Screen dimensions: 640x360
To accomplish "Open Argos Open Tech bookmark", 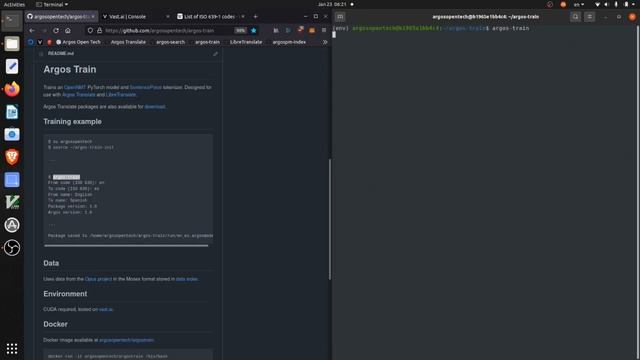I will coord(78,42).
